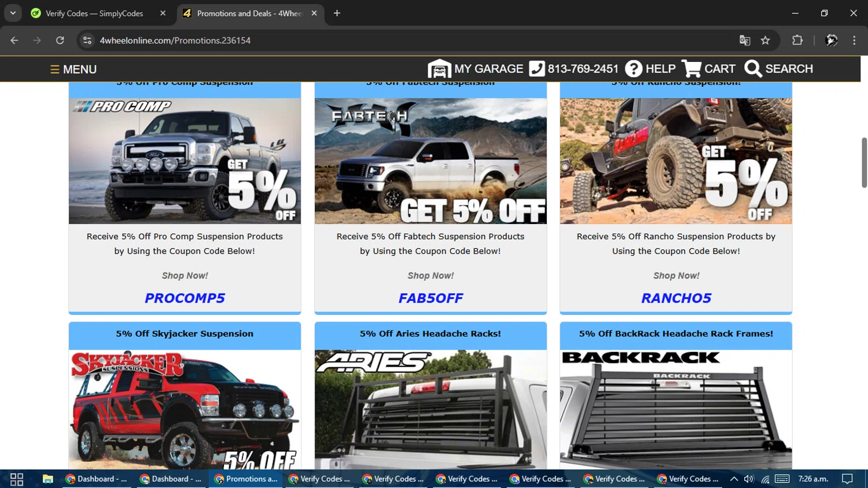Open the notifications action center icon
868x488 pixels.
(x=847, y=479)
